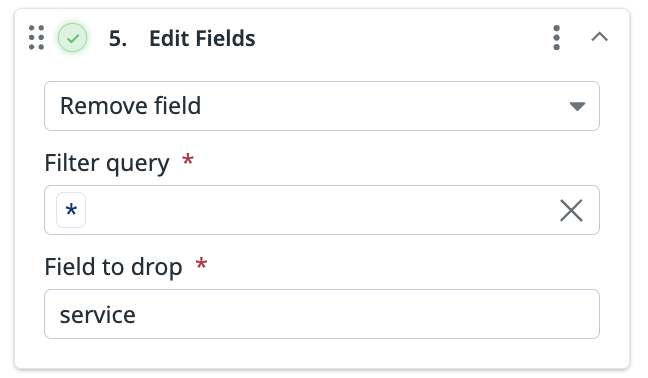
Task: Click the red asterisk beside Field to drop
Action: (x=201, y=263)
